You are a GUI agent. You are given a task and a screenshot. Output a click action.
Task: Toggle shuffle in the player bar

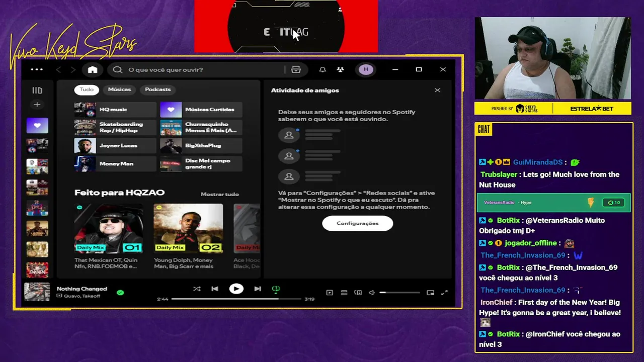(x=197, y=289)
